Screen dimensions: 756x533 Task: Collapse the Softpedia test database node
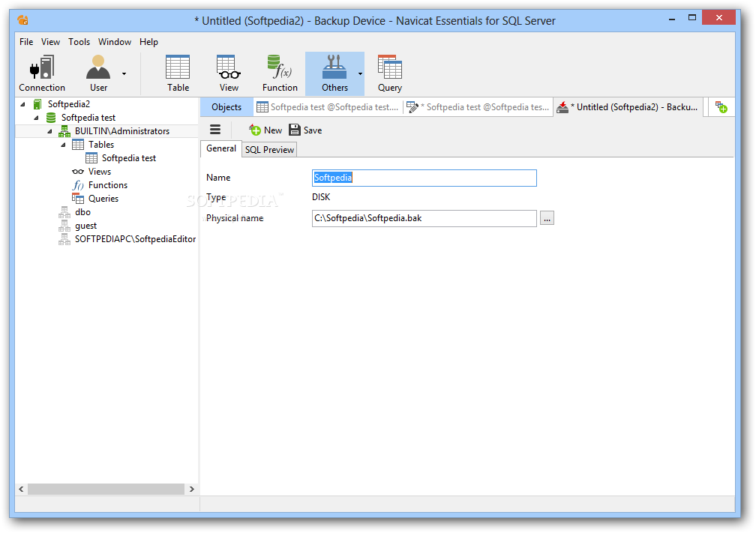click(36, 118)
